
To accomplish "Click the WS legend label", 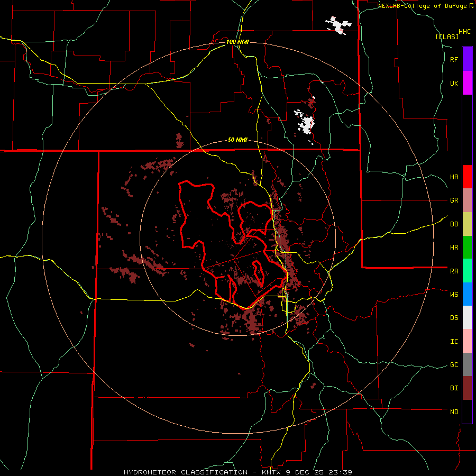I will pos(454,294).
